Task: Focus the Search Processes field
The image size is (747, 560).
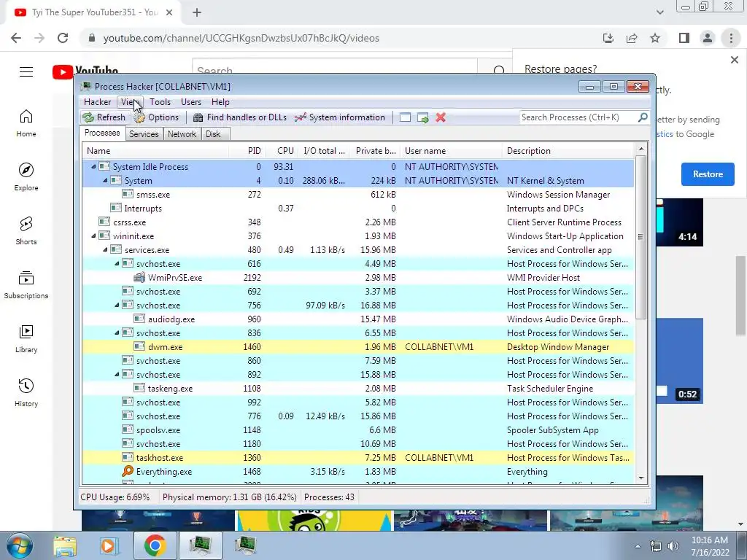Action: 578,117
